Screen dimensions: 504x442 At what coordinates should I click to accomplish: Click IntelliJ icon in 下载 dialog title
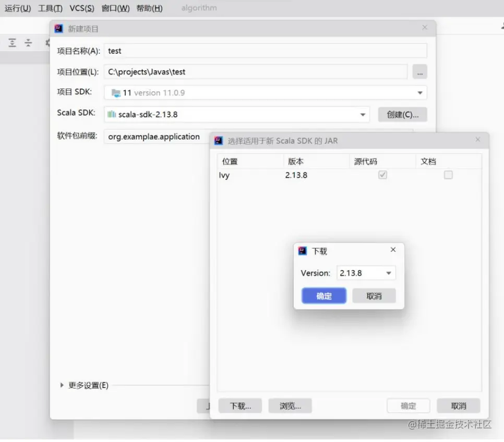click(x=303, y=251)
